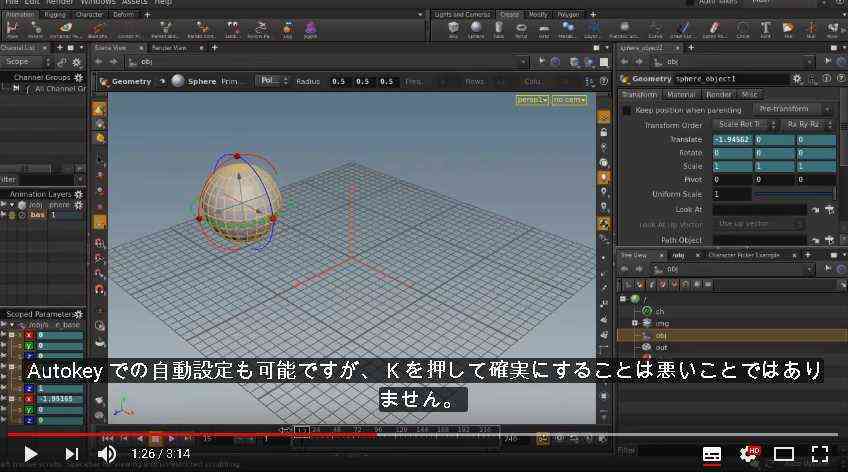Collapse the root node in tree view
The image size is (848, 473).
click(623, 299)
